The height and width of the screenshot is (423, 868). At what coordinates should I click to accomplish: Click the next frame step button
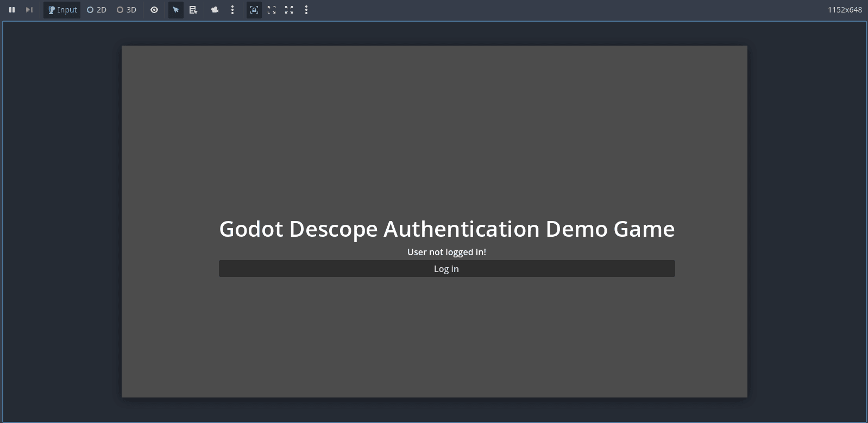click(x=29, y=10)
